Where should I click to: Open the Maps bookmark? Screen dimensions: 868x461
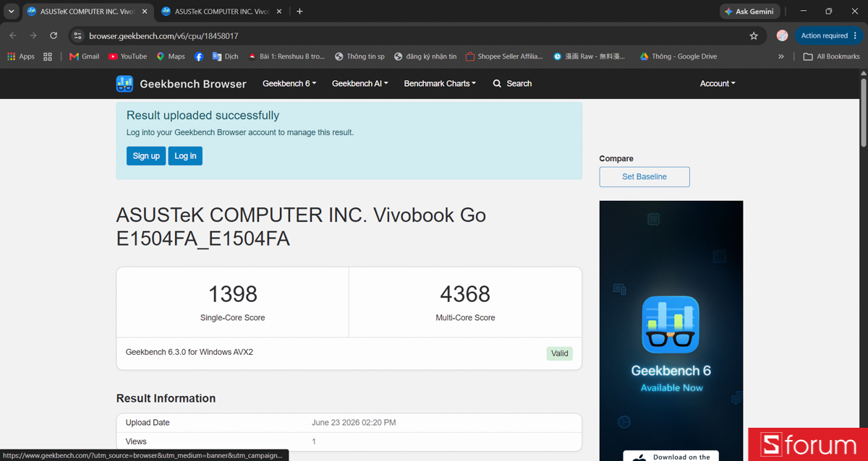[170, 56]
